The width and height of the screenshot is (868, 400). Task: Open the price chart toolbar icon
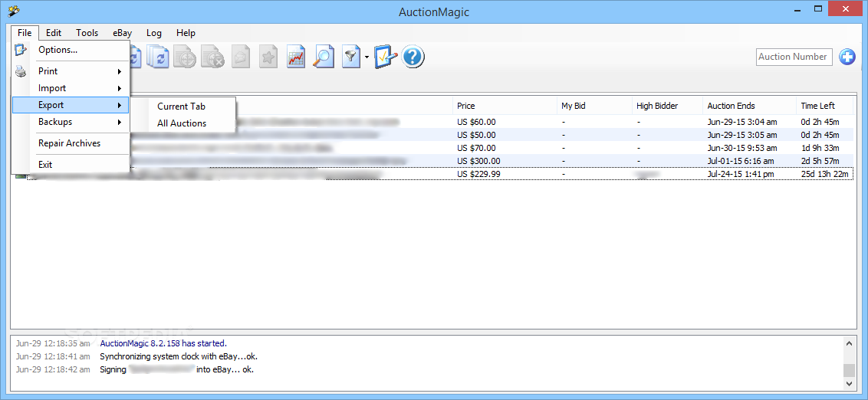[296, 57]
